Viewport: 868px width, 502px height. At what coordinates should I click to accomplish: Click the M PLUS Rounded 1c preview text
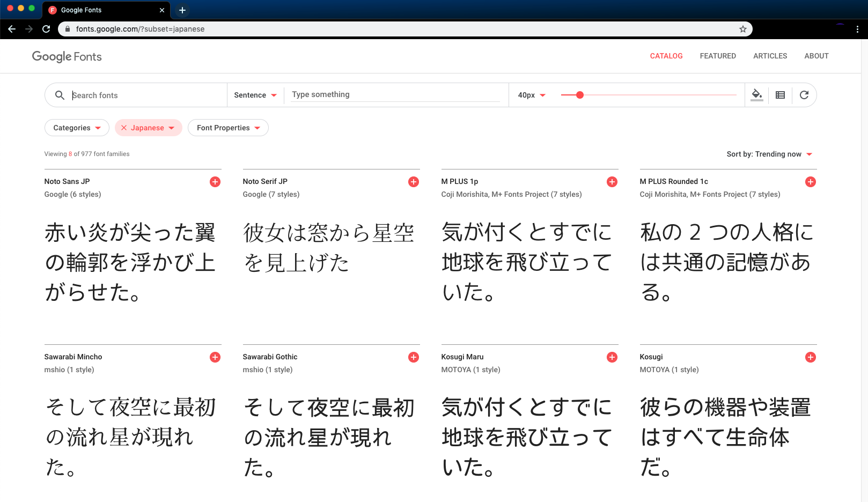(x=727, y=262)
